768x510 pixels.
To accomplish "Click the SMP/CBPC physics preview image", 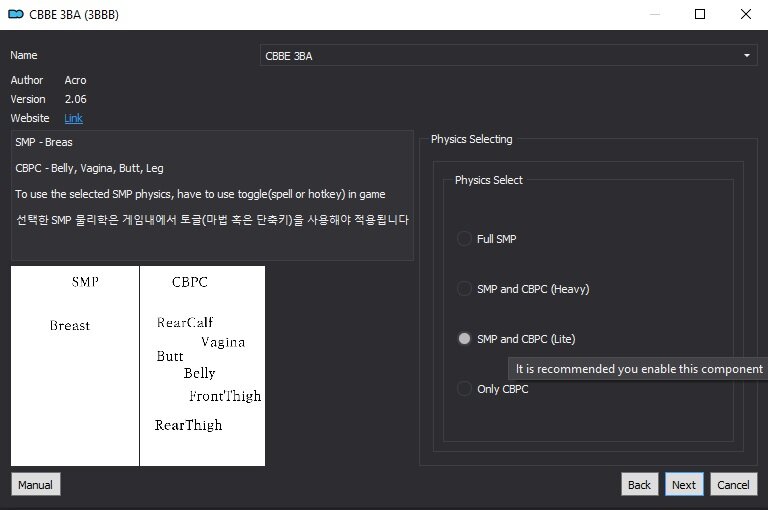I will (138, 366).
